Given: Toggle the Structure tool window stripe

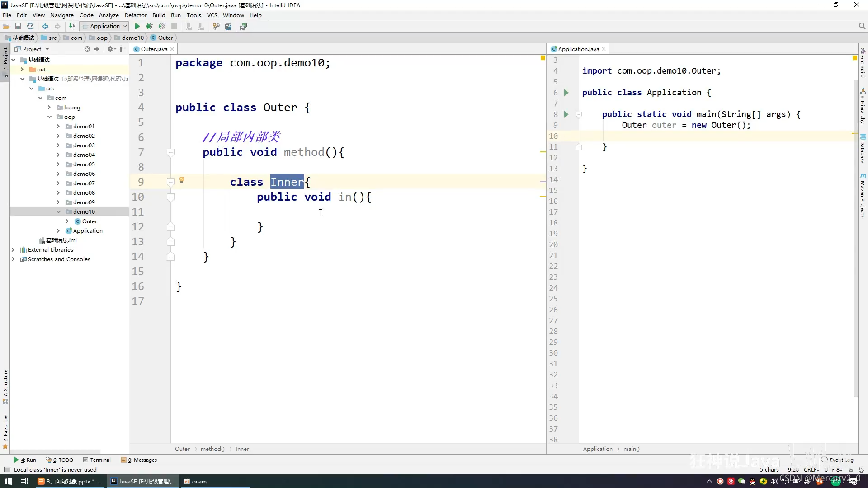Looking at the screenshot, I should (5, 386).
